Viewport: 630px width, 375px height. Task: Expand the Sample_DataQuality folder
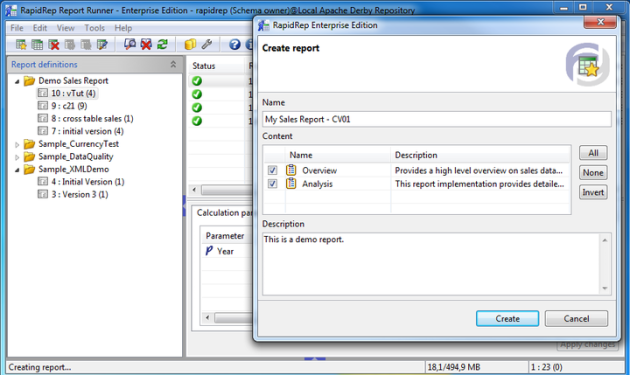click(17, 157)
